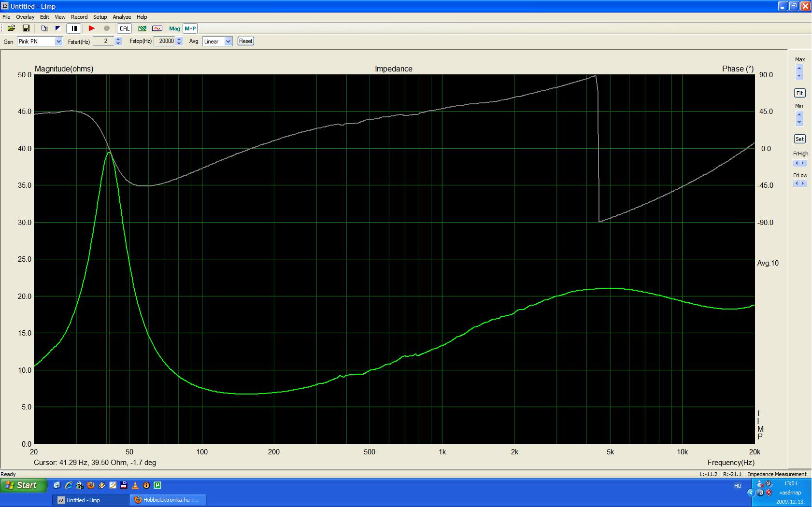Image resolution: width=812 pixels, height=507 pixels.
Task: Click the Fstart(Hz) input field
Action: (x=103, y=42)
